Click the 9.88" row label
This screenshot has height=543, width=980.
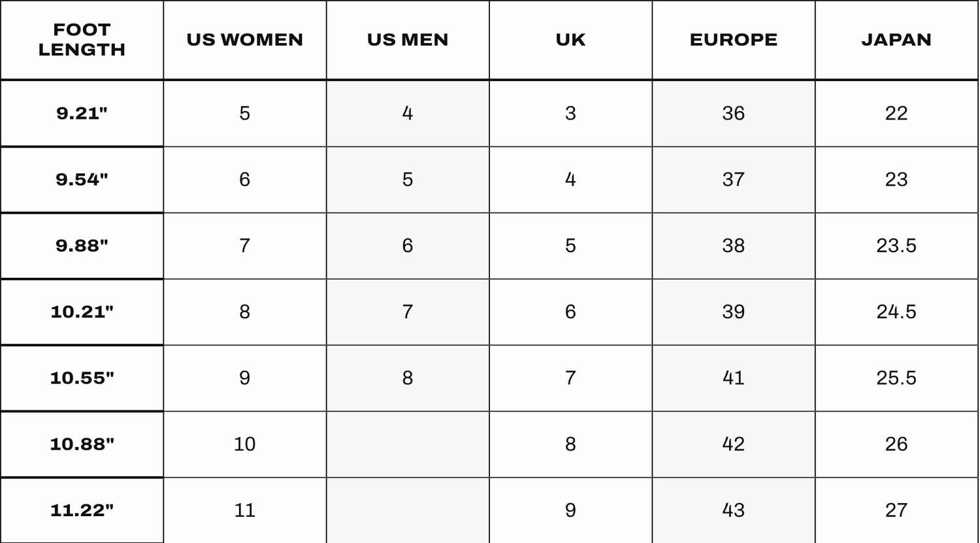coord(82,246)
